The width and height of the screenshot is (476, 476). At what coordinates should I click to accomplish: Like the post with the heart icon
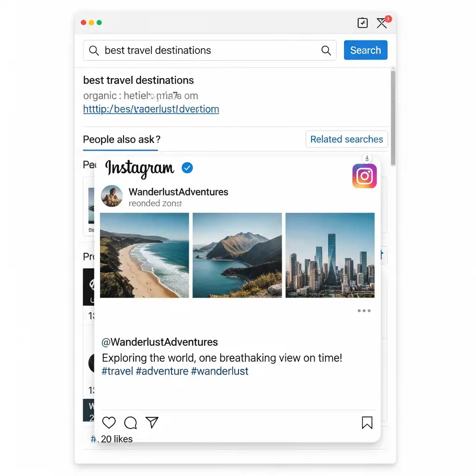click(x=109, y=422)
